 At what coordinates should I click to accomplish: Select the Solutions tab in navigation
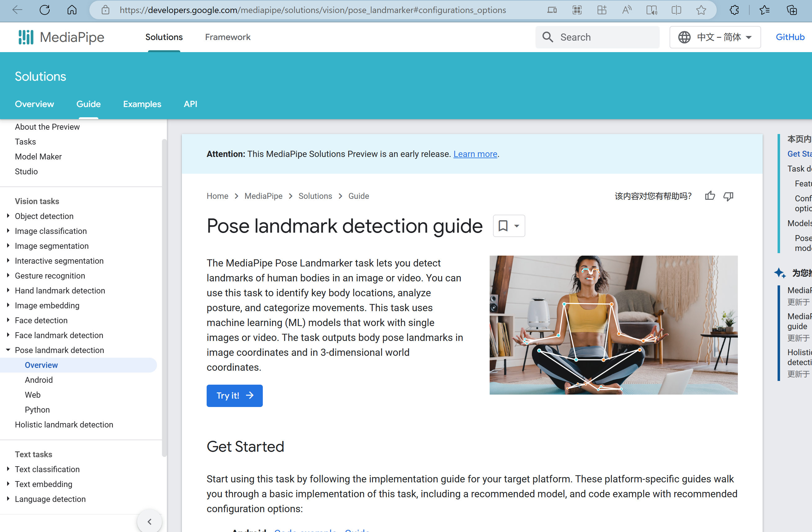(164, 37)
